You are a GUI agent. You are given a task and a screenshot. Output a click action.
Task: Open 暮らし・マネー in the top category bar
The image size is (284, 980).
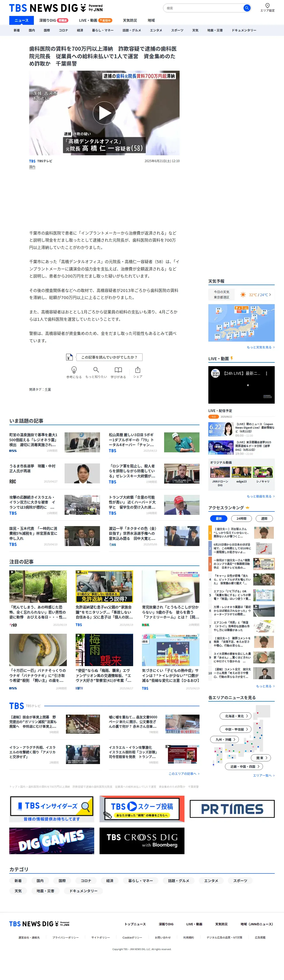(x=102, y=30)
